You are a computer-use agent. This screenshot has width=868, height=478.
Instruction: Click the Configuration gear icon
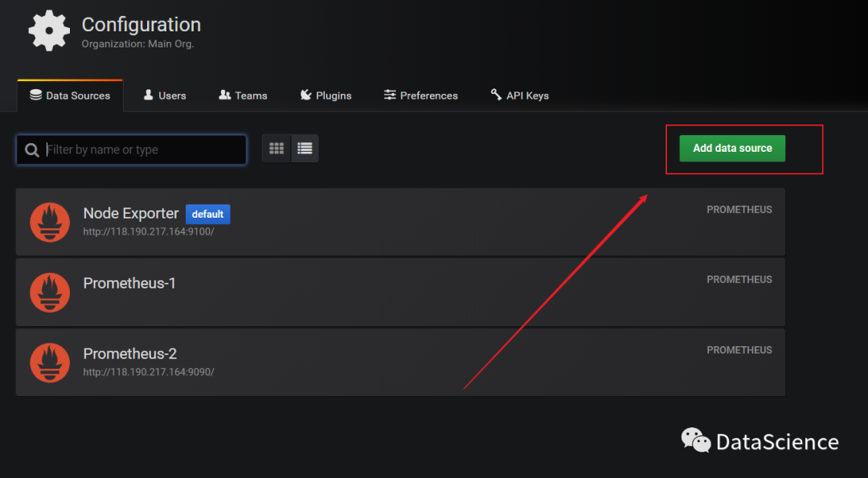click(x=49, y=31)
